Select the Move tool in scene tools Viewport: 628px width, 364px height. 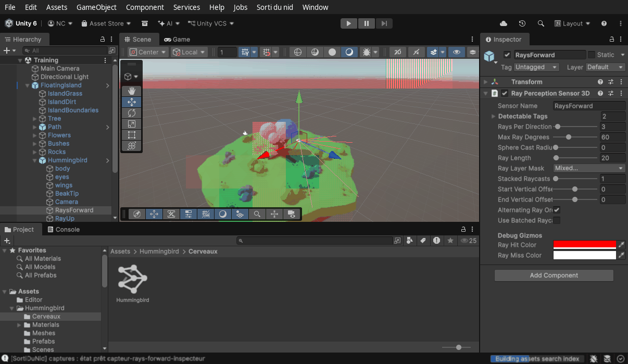coord(131,102)
